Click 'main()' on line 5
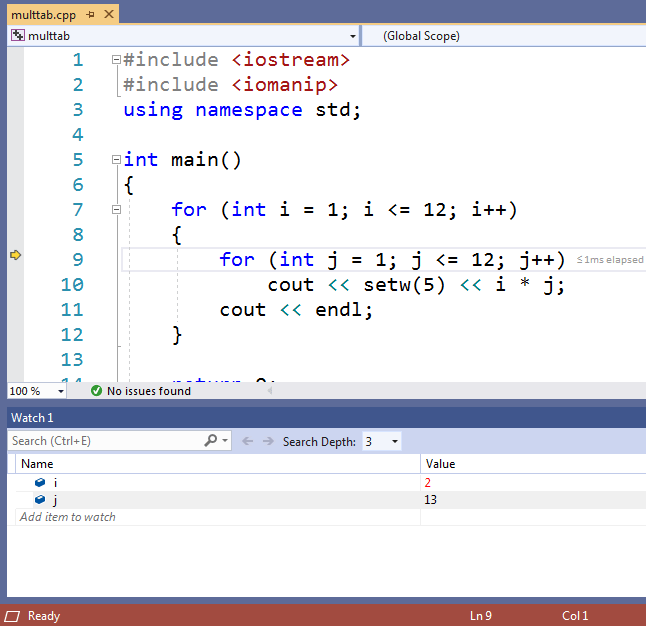The height and width of the screenshot is (626, 646). coord(206,160)
